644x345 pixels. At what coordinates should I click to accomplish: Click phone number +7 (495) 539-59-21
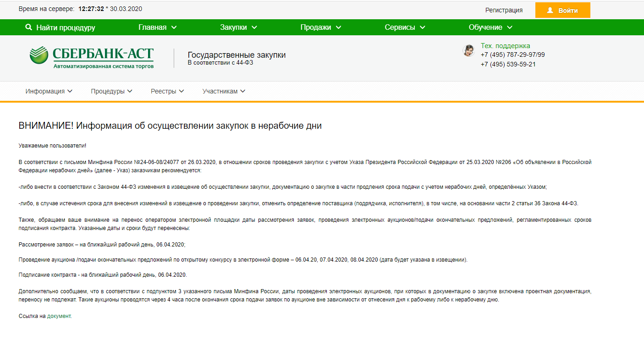click(508, 65)
